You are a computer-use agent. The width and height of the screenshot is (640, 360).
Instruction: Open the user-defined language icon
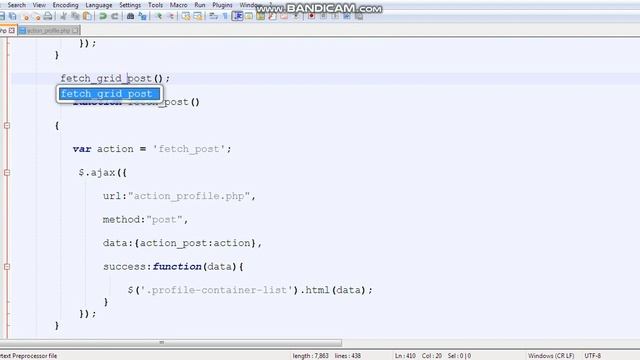point(249,16)
